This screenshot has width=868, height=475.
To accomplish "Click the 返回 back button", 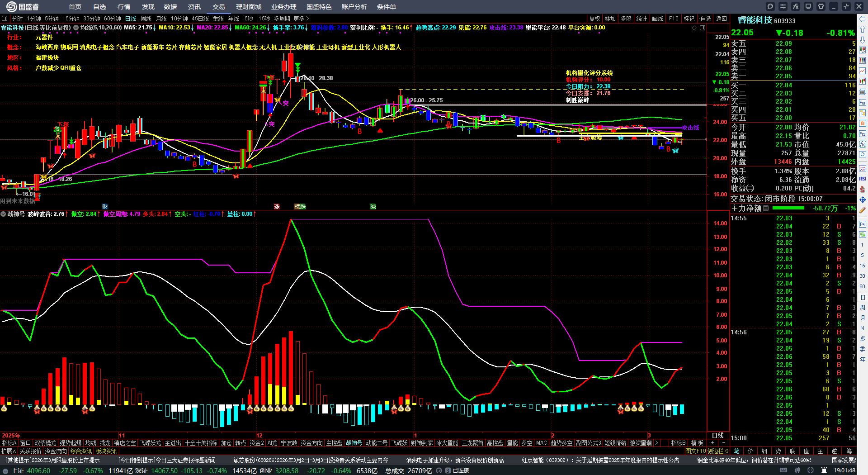I will point(722,19).
